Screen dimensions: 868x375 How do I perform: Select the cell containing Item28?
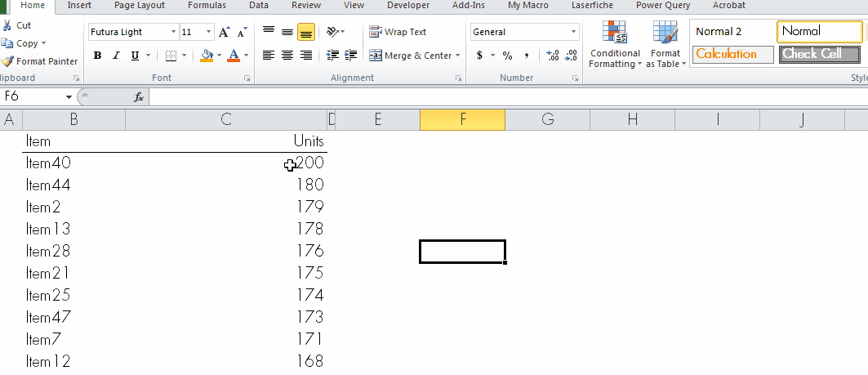pos(73,251)
